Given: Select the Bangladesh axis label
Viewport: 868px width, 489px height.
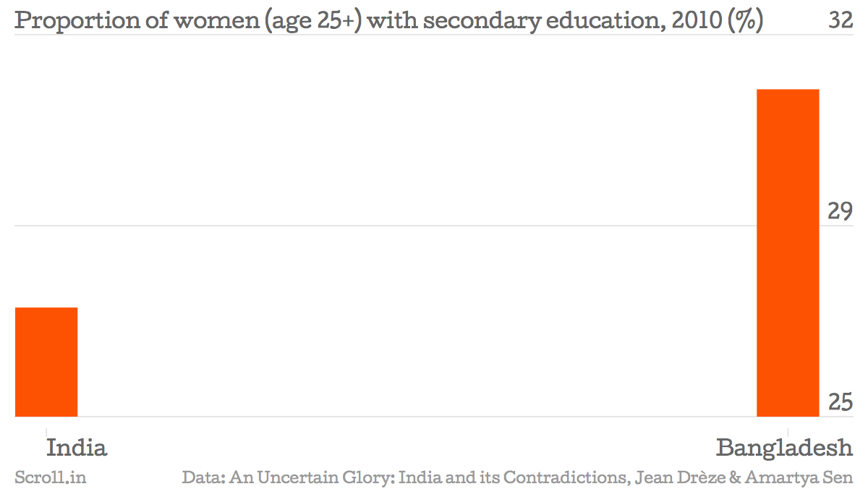Looking at the screenshot, I should (x=785, y=448).
